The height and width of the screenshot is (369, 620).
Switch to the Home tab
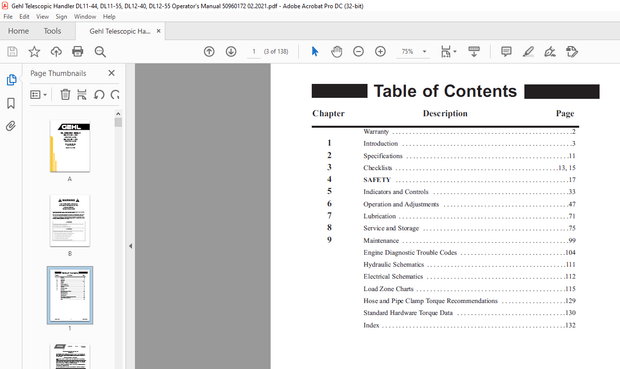point(18,31)
